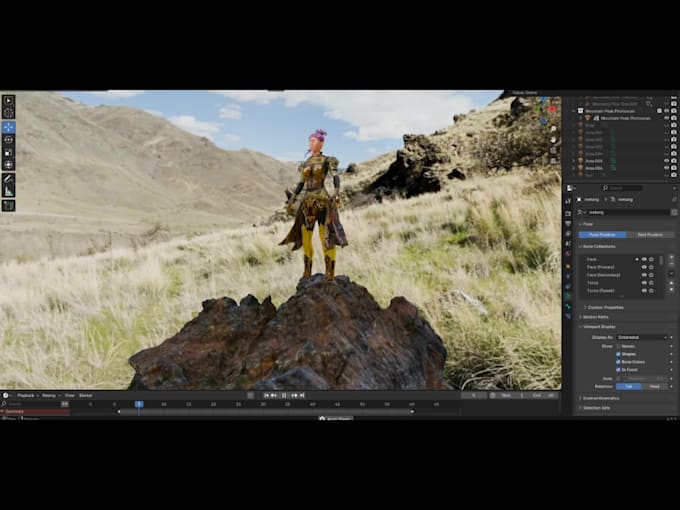Open the View Layer properties tab
Image resolution: width=680 pixels, height=510 pixels.
click(x=568, y=234)
